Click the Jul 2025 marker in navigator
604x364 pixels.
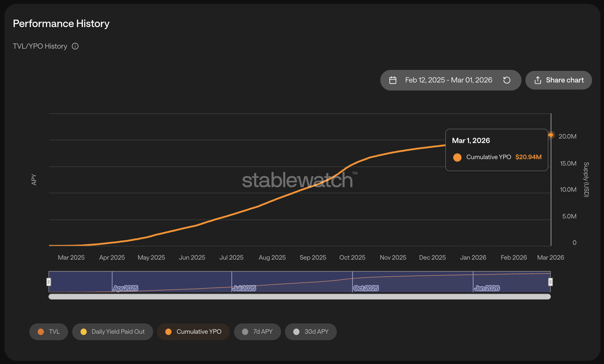[244, 288]
